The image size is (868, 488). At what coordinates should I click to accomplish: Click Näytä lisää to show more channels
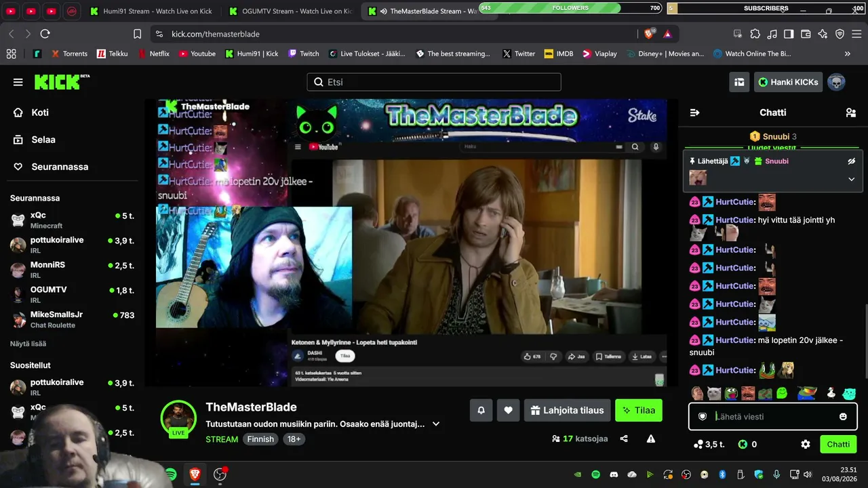click(28, 344)
